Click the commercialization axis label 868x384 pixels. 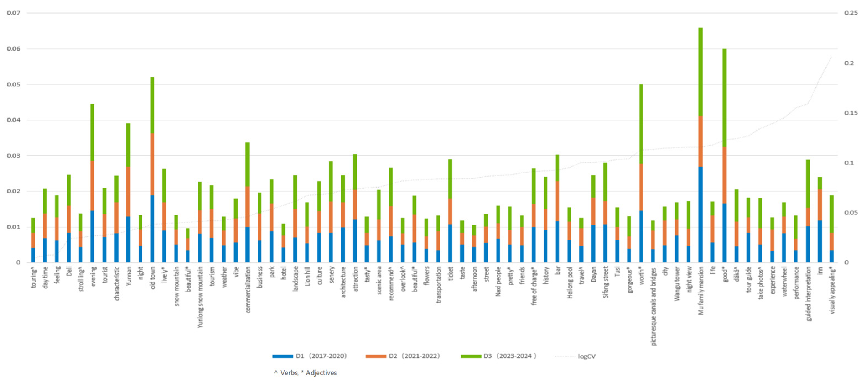coord(248,290)
